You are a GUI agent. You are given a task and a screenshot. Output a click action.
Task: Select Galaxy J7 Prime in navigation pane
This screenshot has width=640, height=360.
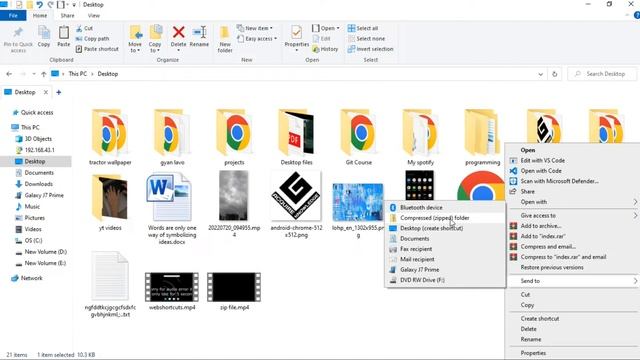pyautogui.click(x=39, y=195)
